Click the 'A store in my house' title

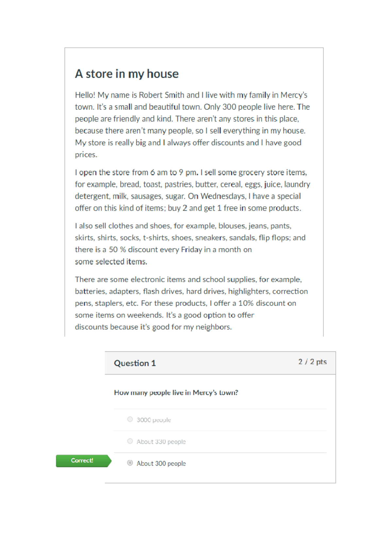[127, 74]
